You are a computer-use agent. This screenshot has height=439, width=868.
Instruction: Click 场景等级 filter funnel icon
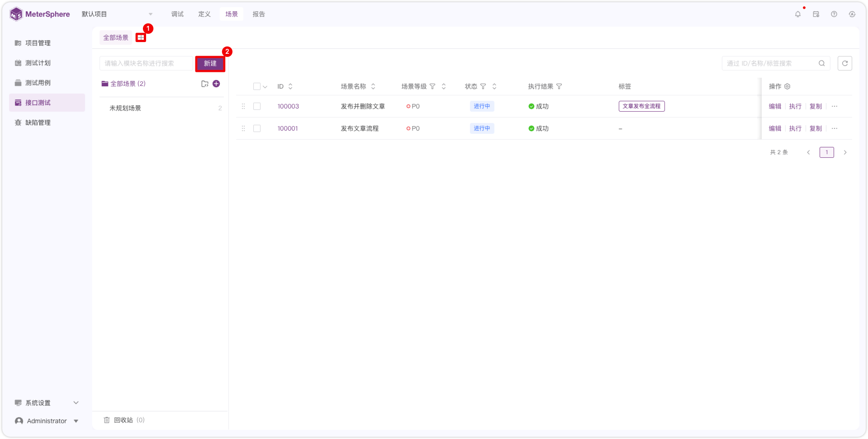coord(432,86)
